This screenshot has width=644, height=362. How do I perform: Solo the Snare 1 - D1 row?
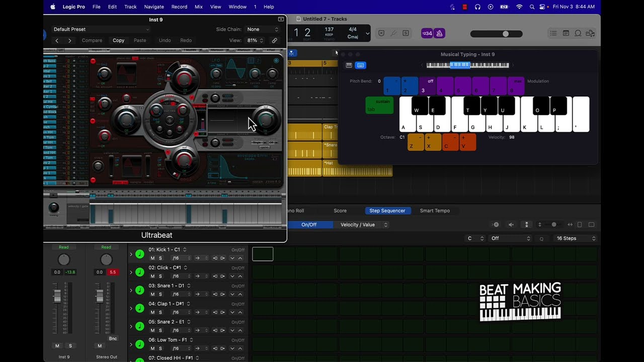pos(160,294)
